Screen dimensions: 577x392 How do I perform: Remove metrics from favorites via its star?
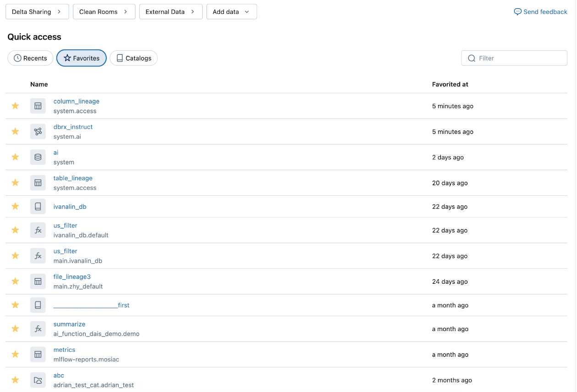(x=15, y=354)
